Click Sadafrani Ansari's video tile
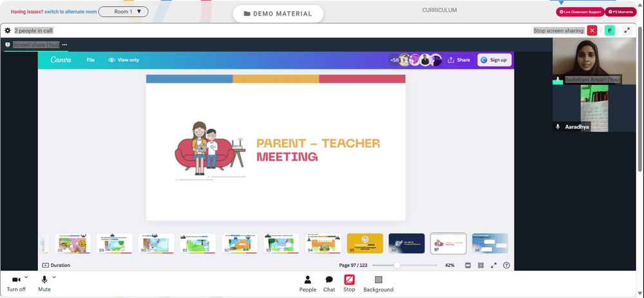Screen dimensions: 644x298 click(594, 61)
